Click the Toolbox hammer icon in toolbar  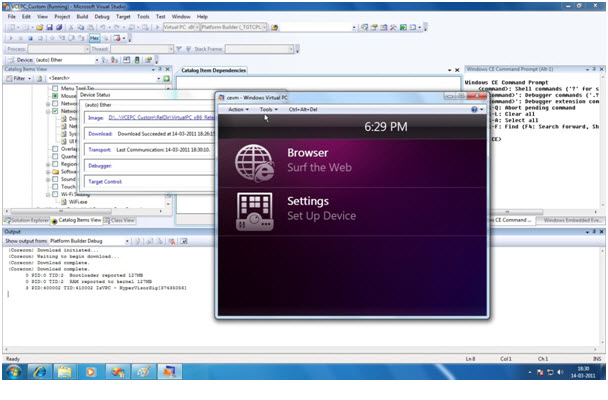pyautogui.click(x=393, y=28)
